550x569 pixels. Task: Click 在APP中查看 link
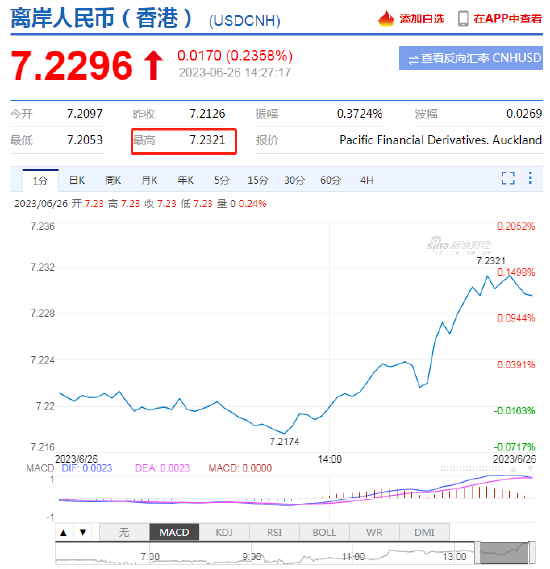(x=508, y=19)
